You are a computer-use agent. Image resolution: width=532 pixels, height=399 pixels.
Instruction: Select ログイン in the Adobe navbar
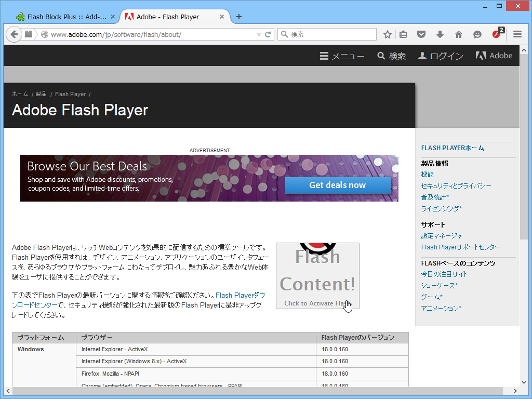click(x=440, y=56)
